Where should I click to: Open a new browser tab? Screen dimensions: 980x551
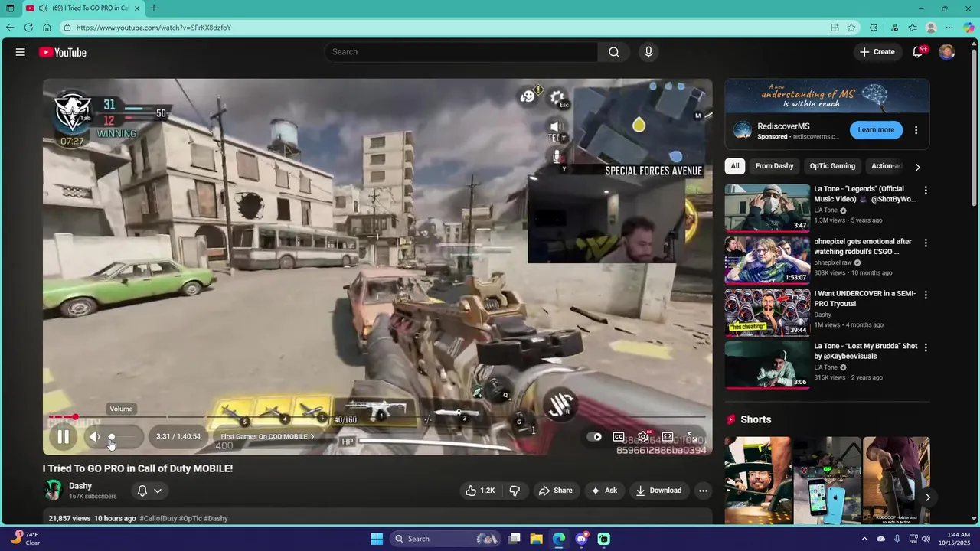tap(154, 8)
